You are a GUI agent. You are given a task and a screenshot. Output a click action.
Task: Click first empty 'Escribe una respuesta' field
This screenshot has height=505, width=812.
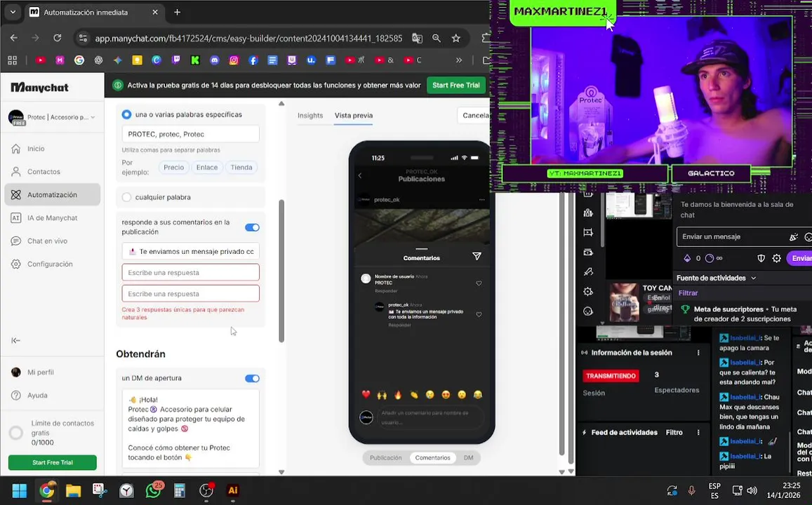[x=191, y=272]
